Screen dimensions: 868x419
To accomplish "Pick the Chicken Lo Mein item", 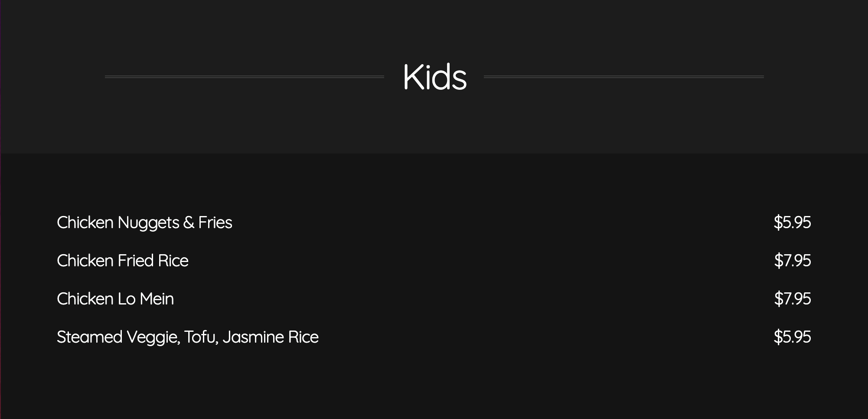I will pos(115,299).
